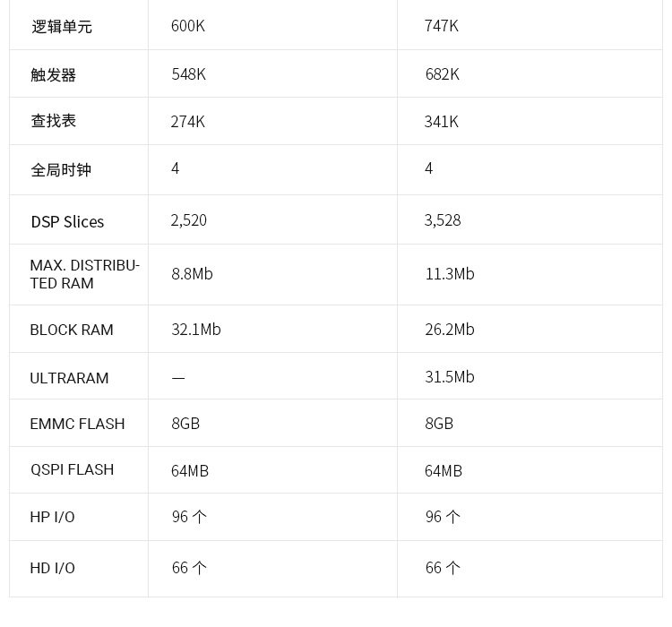Click the 8.8Mb cell
This screenshot has height=627, width=672.
click(x=193, y=274)
